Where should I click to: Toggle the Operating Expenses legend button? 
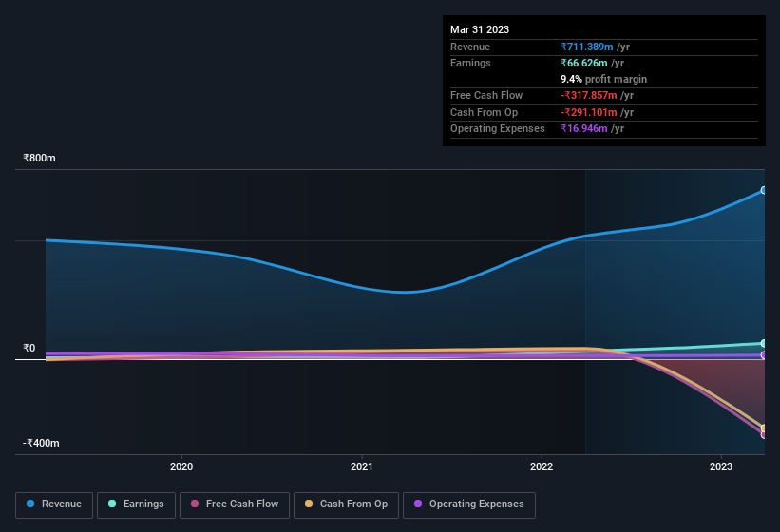tap(469, 504)
